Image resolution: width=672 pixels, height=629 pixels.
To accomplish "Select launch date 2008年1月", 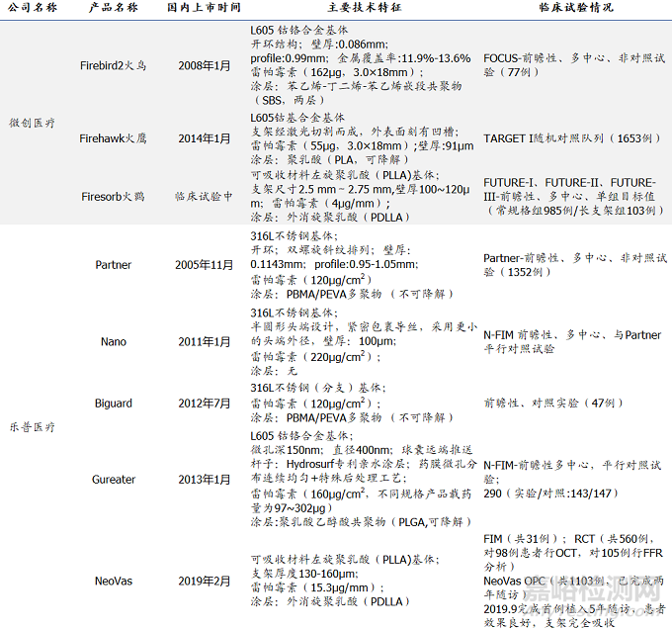I will 204,65.
